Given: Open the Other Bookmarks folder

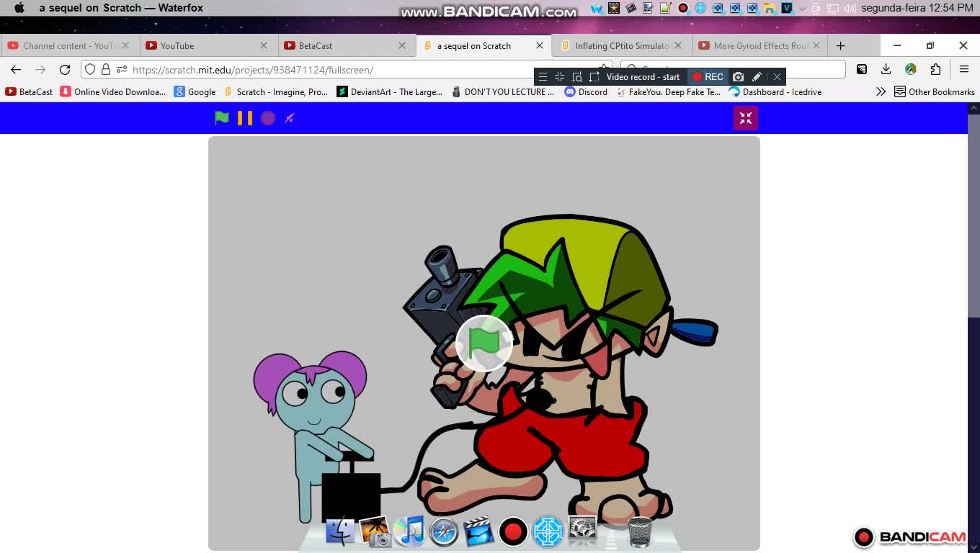Looking at the screenshot, I should pos(935,91).
